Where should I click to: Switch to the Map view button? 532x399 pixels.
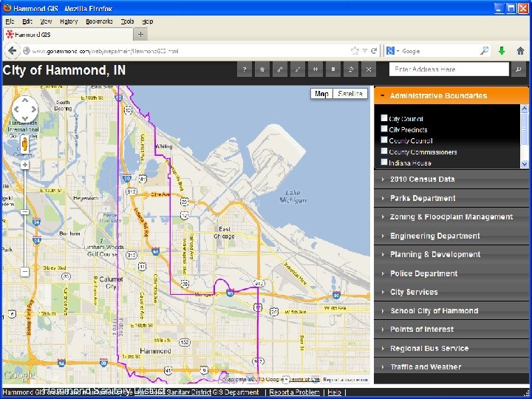[321, 94]
